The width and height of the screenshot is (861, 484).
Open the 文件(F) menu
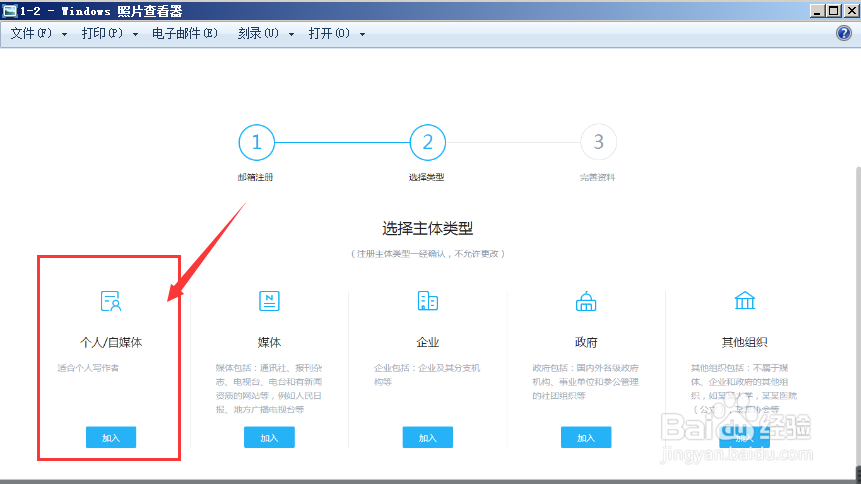[31, 34]
